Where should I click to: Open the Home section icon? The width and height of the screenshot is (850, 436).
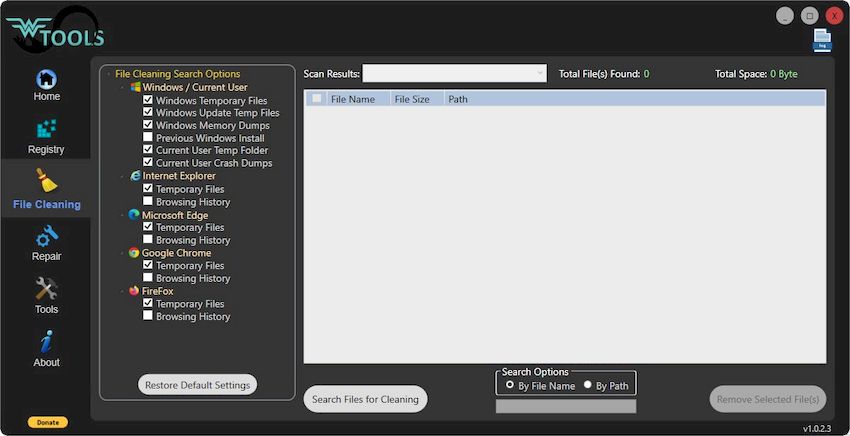click(x=47, y=79)
